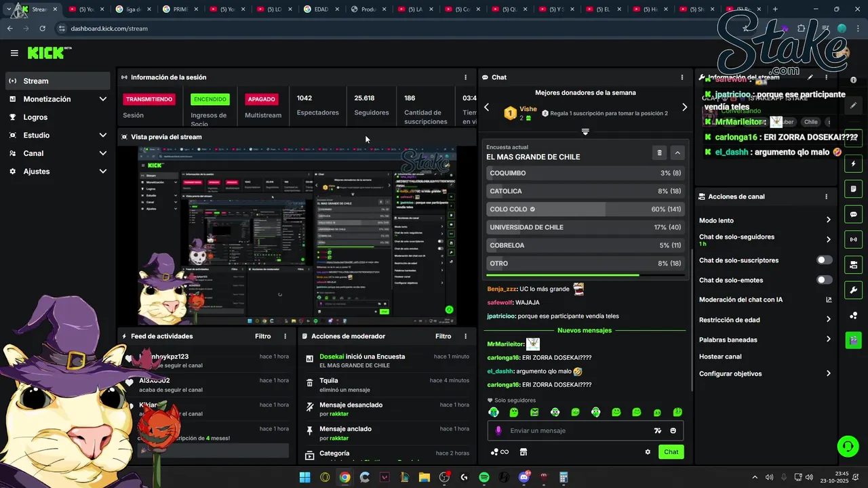The image size is (868, 488).
Task: Go to the next top donor
Action: coord(684,107)
